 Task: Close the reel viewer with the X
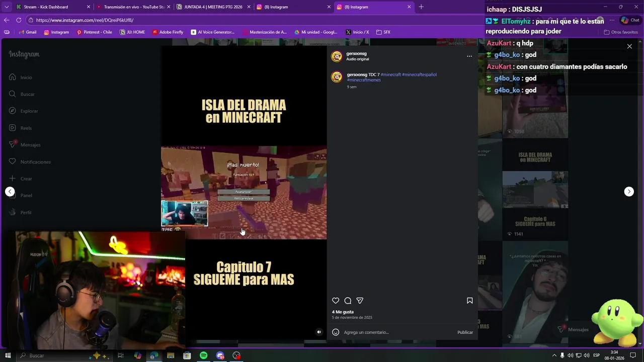[629, 46]
